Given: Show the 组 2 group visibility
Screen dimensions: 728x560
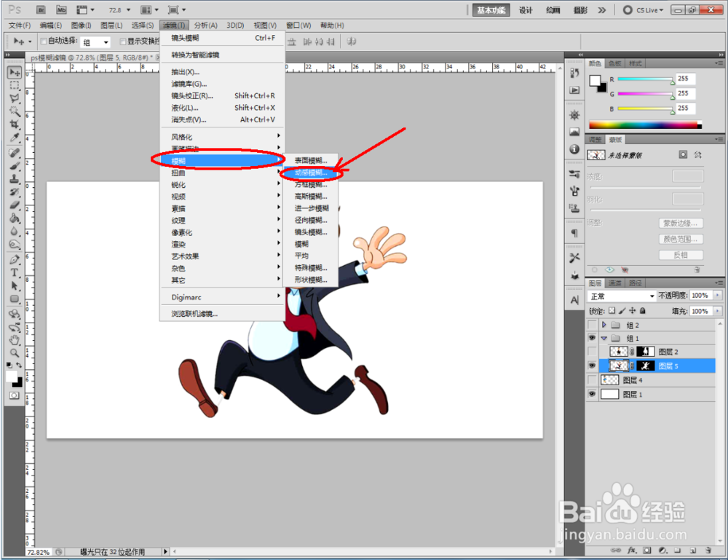Looking at the screenshot, I should click(592, 325).
